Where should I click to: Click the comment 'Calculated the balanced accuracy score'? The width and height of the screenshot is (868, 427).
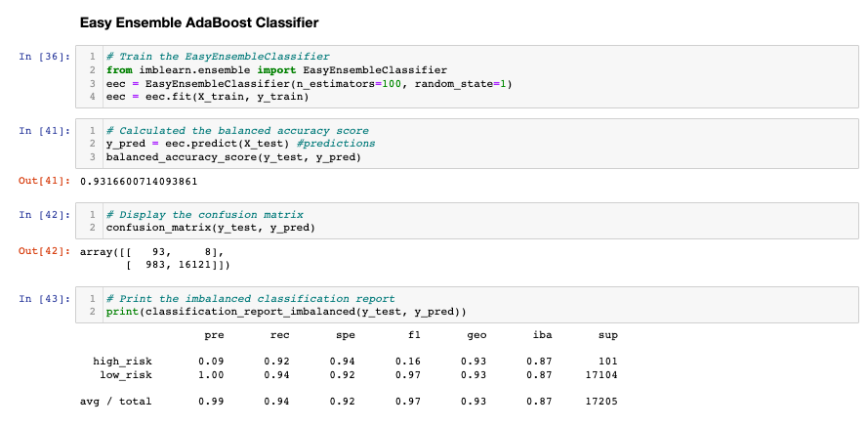[x=243, y=131]
